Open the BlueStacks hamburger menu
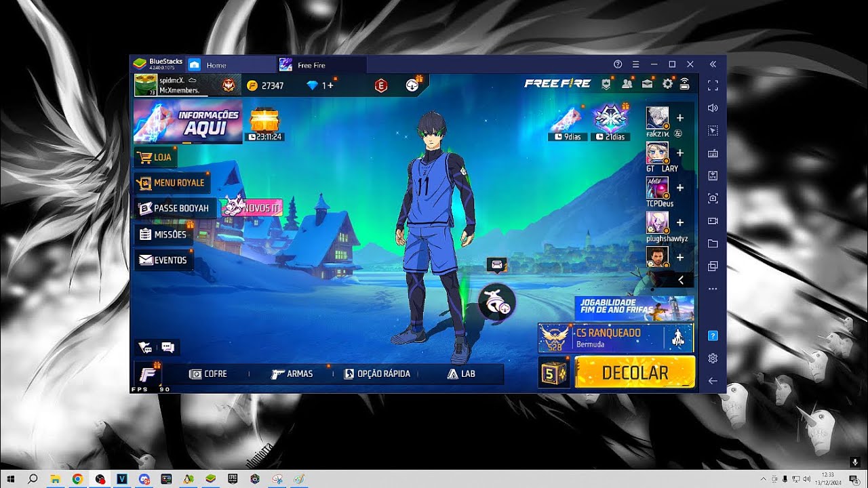 tap(635, 64)
